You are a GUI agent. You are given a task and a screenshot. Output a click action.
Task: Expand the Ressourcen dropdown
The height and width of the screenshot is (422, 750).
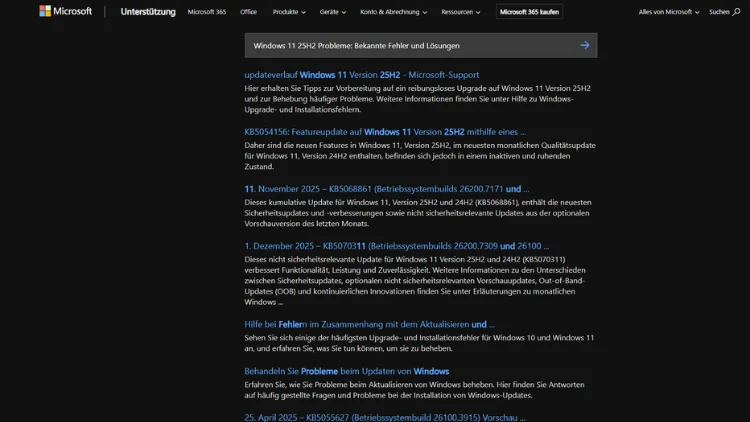click(461, 12)
